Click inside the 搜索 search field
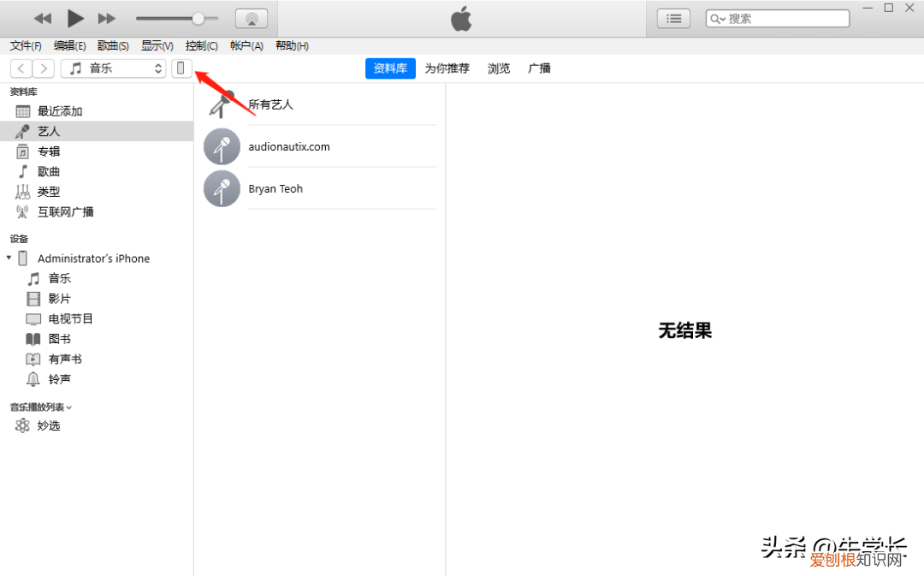This screenshot has width=924, height=576. (x=777, y=18)
